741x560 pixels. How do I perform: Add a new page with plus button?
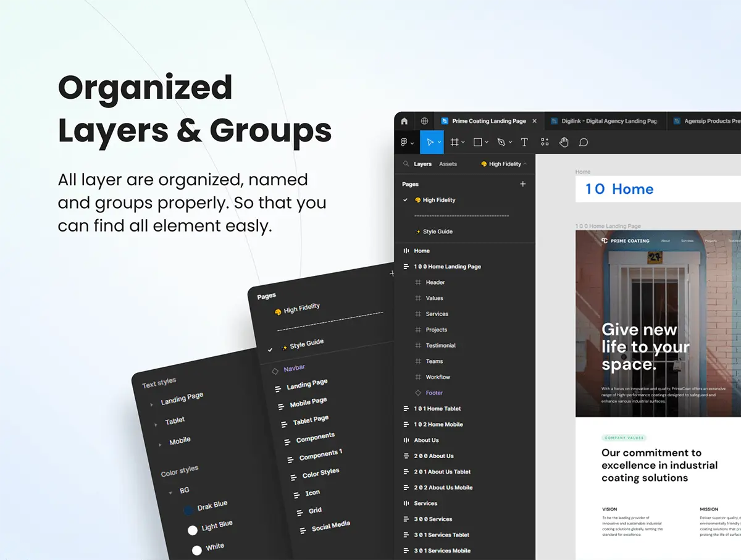(x=523, y=184)
